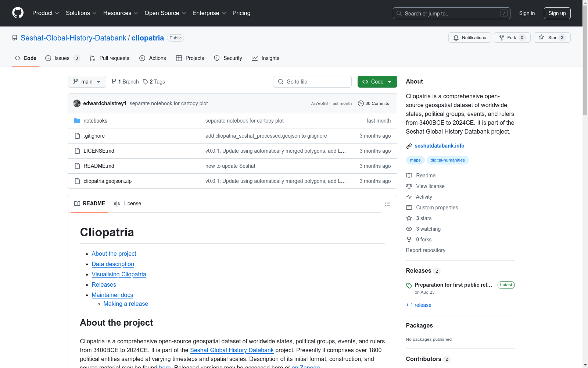This screenshot has height=368, width=588.
Task: Click the GitHub logo icon
Action: click(18, 13)
